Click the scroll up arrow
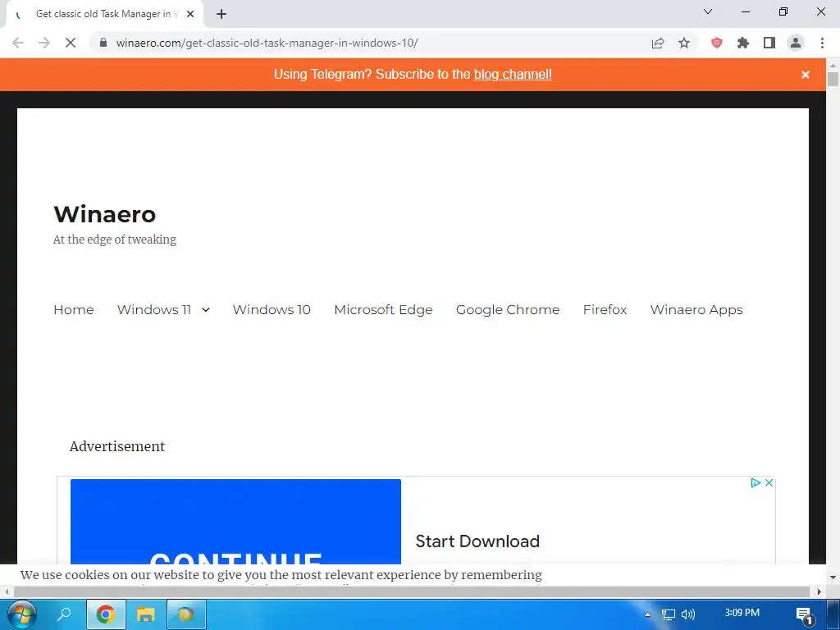The width and height of the screenshot is (840, 630). (x=833, y=64)
